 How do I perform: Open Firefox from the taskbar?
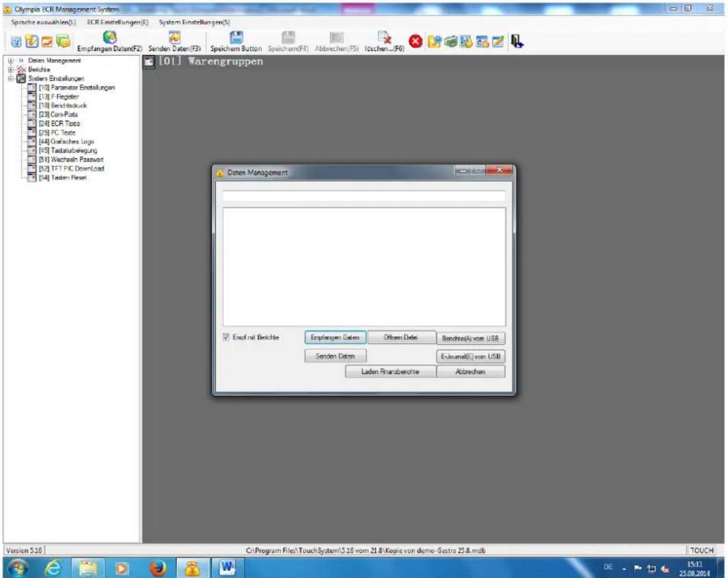click(x=158, y=569)
